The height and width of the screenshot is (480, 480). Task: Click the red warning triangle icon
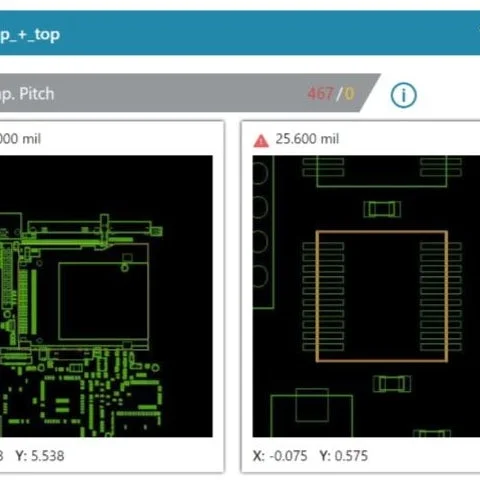click(261, 141)
